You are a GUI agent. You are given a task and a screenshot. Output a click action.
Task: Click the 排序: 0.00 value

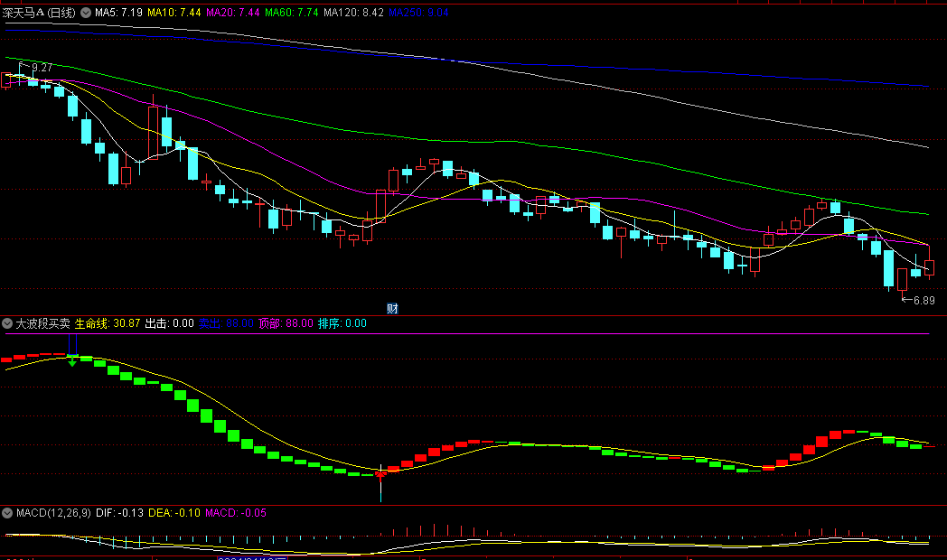(342, 323)
